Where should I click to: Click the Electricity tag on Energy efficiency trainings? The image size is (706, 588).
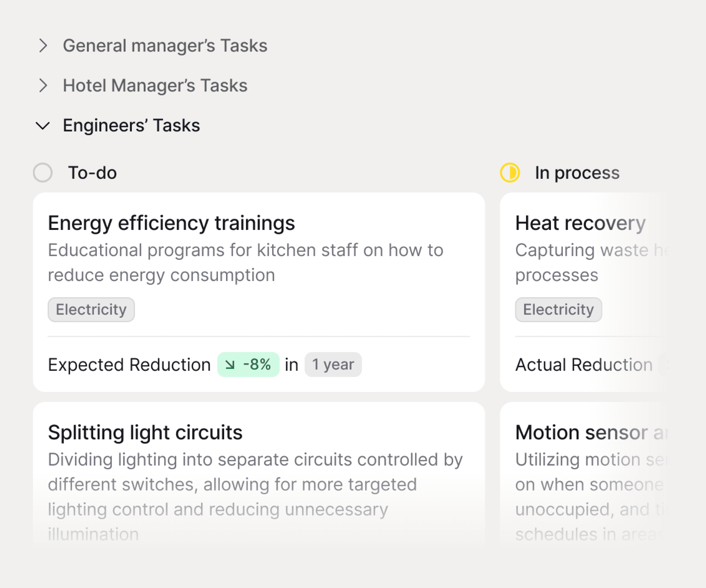tap(91, 309)
